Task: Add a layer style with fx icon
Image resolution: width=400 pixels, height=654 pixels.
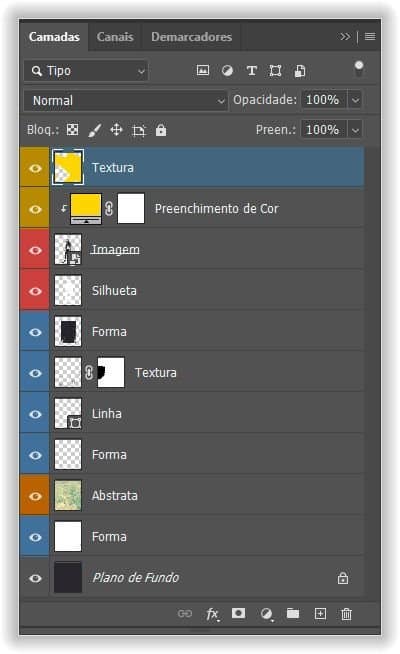Action: pos(212,614)
